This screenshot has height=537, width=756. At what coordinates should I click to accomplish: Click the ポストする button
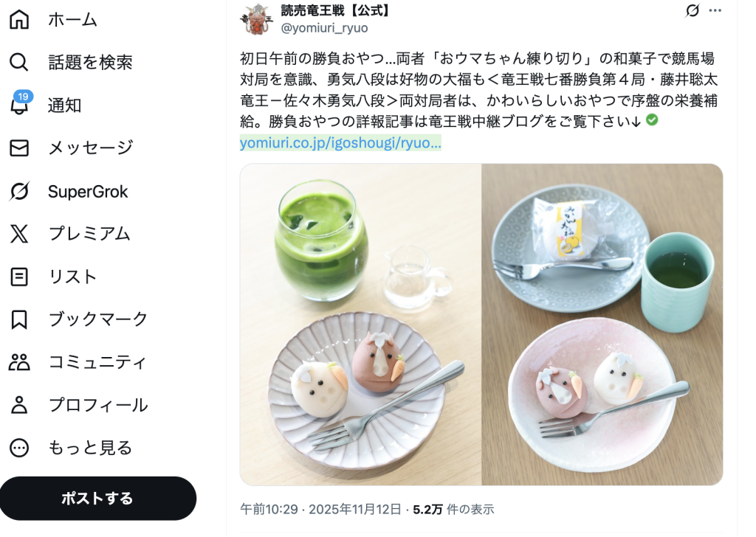[x=98, y=499]
